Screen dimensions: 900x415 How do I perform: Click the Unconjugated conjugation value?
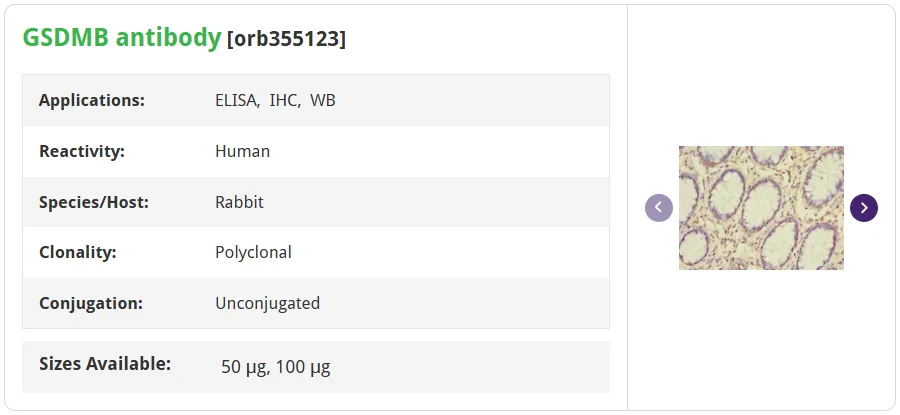click(x=267, y=303)
